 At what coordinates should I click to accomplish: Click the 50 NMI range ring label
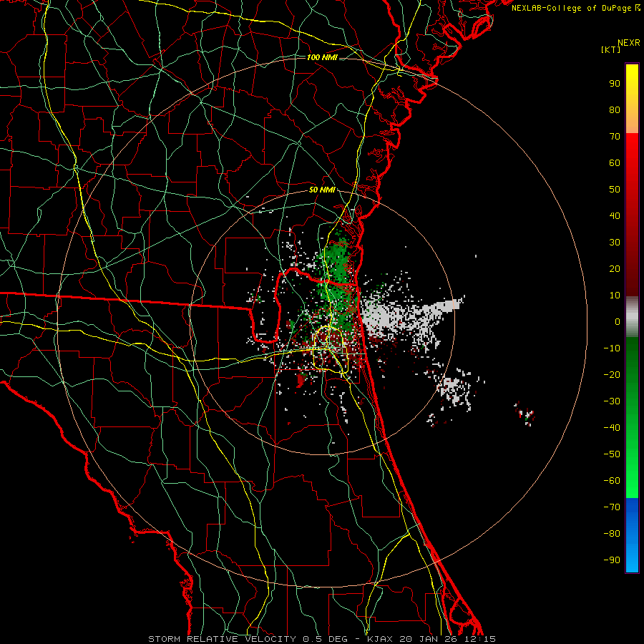[x=322, y=190]
